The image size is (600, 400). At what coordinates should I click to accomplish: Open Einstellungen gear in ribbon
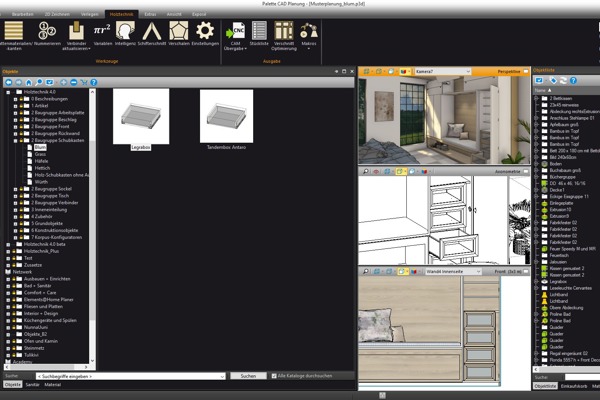[204, 31]
